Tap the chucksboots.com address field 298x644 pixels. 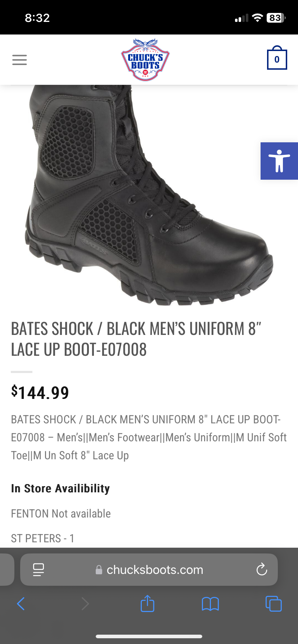click(x=149, y=570)
